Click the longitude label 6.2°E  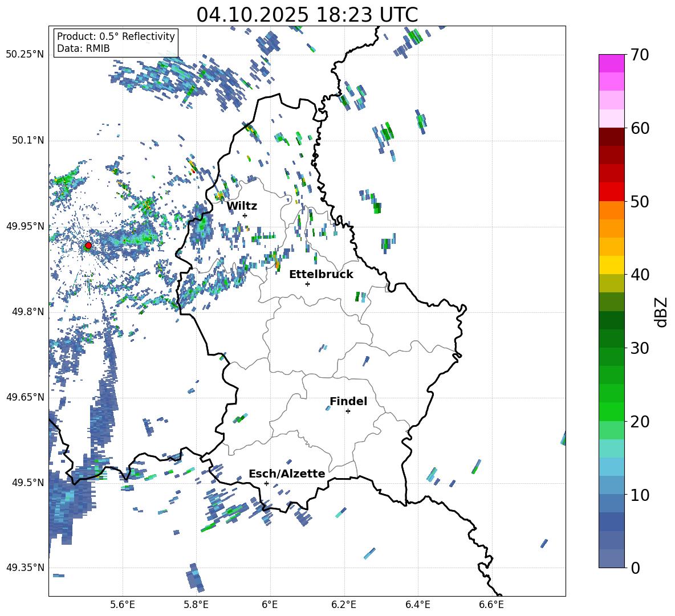(344, 605)
